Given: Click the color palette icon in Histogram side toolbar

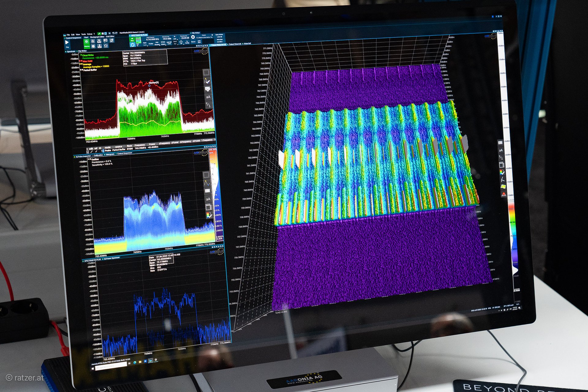Looking at the screenshot, I should coord(209,215).
